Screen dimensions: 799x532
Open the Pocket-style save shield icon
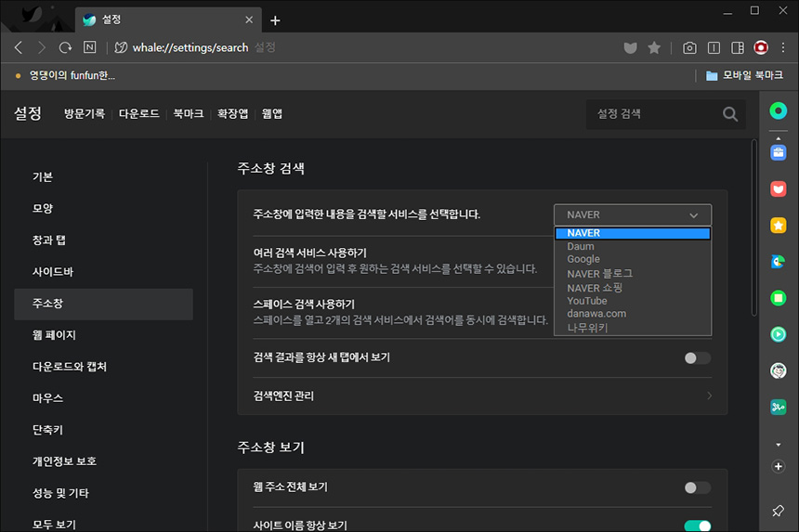tap(630, 48)
